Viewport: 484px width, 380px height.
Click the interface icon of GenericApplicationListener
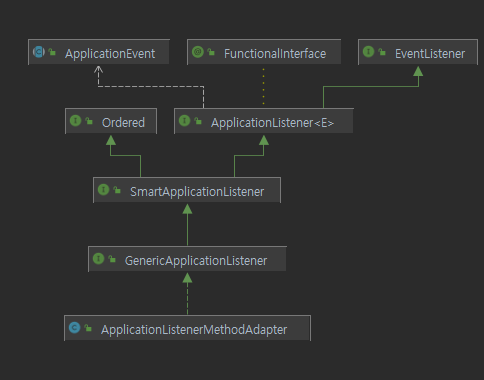[x=98, y=259]
